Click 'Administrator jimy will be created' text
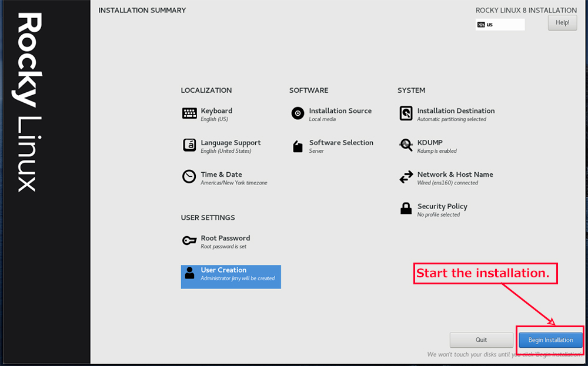588x366 pixels. [x=238, y=278]
